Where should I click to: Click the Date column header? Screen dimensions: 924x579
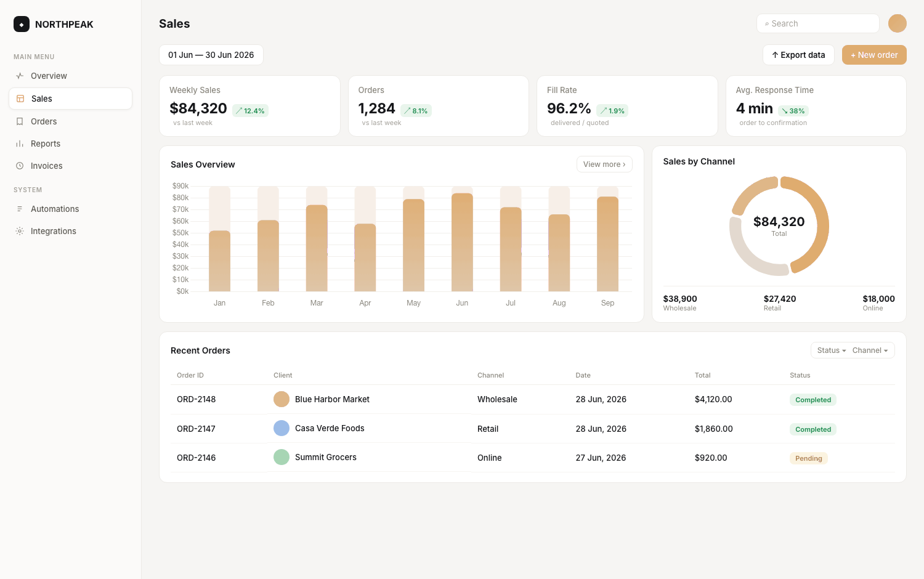(x=583, y=375)
